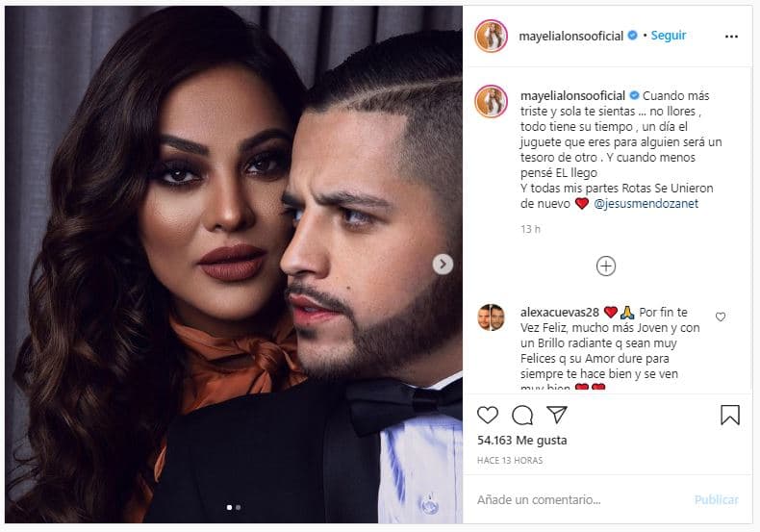Save the post with the bookmark icon

pos(730,415)
